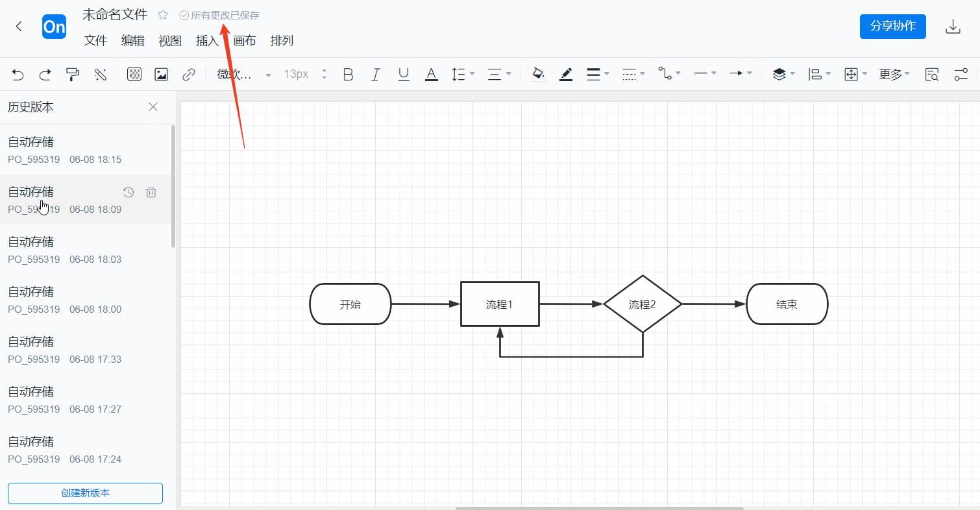The width and height of the screenshot is (980, 510).
Task: Toggle bold formatting
Action: coord(348,74)
